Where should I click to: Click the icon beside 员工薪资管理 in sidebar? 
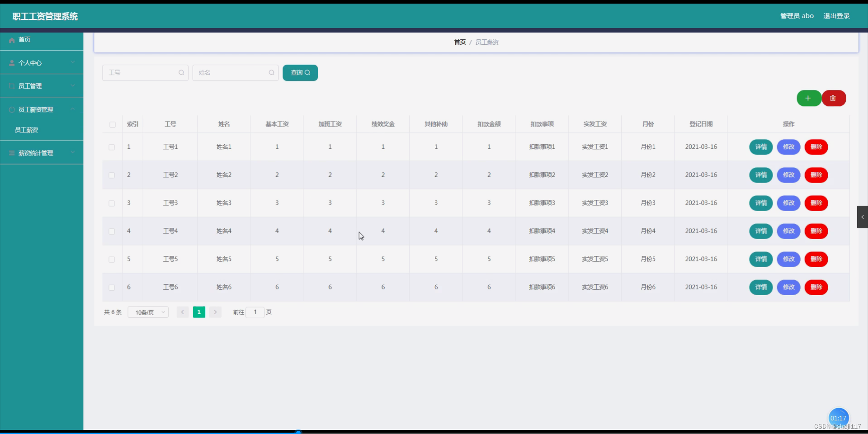pos(12,109)
